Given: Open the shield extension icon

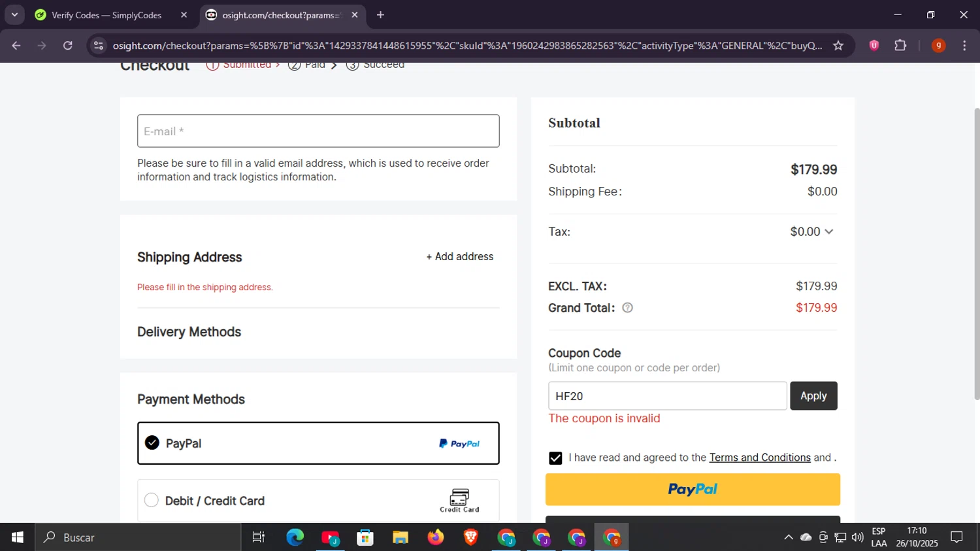Looking at the screenshot, I should pos(874,45).
